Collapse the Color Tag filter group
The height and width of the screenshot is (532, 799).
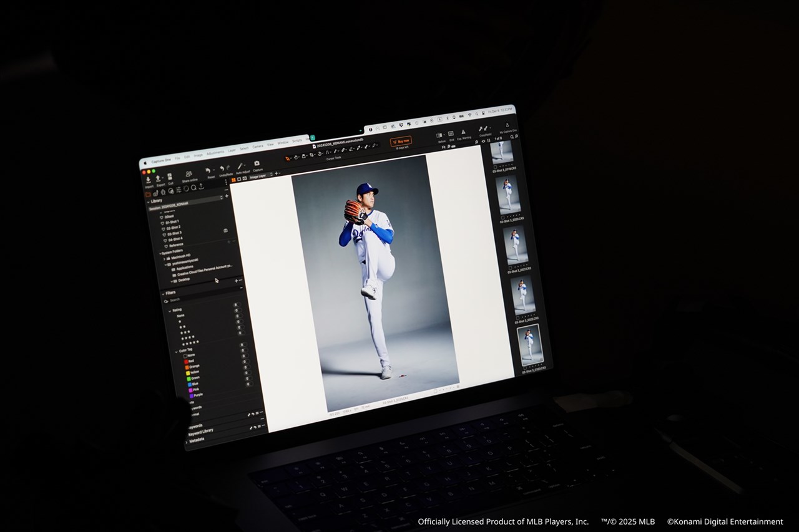(x=176, y=351)
